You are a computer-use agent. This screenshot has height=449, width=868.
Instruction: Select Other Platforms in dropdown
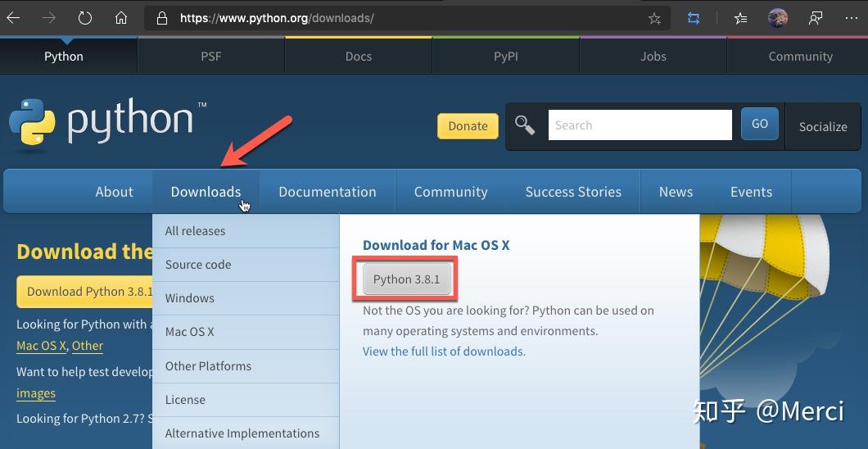(x=246, y=366)
